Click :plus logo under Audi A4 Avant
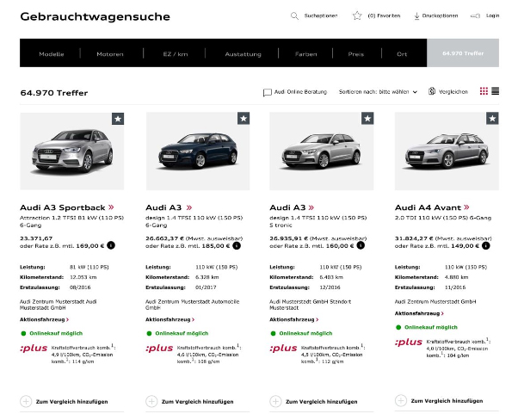Image resolution: width=518 pixels, height=420 pixels. pyautogui.click(x=409, y=343)
